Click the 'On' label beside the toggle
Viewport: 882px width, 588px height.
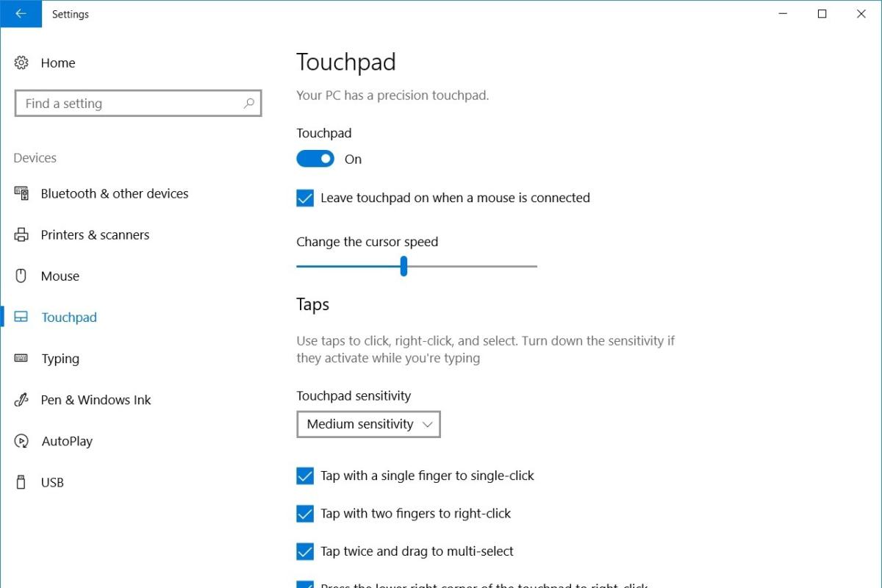tap(353, 159)
